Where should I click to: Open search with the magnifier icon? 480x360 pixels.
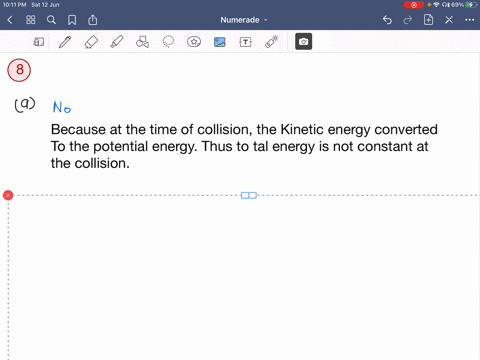pos(51,20)
